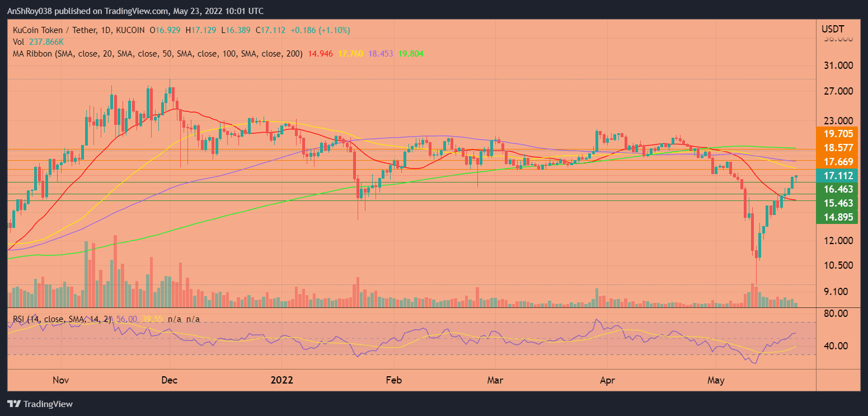Click the TradingView logo icon
868x416 pixels.
click(x=13, y=404)
